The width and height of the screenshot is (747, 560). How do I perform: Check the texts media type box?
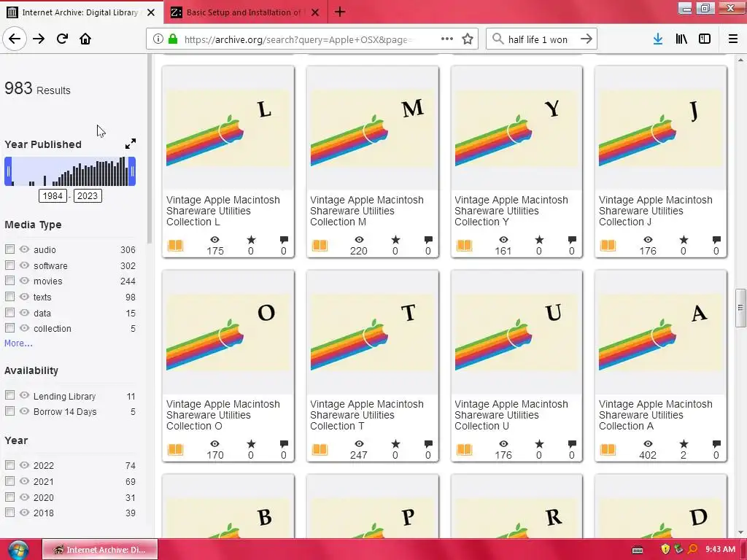point(9,297)
